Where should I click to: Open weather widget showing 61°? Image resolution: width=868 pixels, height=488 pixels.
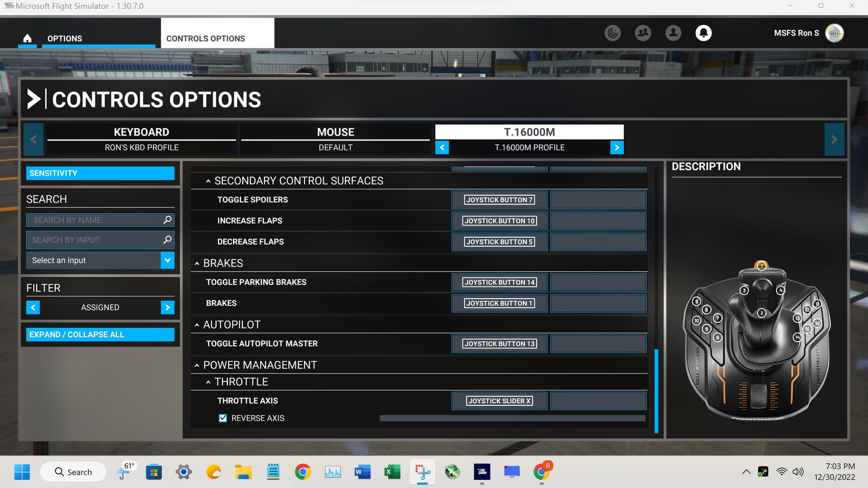[x=125, y=471]
